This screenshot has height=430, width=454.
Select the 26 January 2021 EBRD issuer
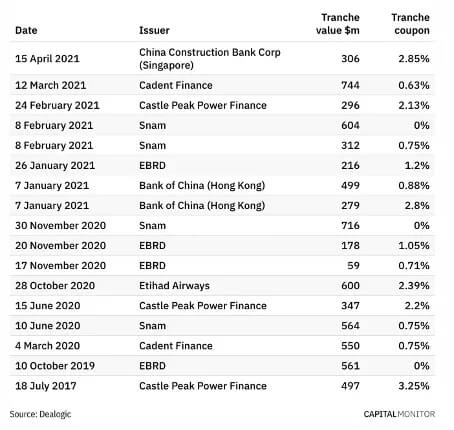[152, 165]
